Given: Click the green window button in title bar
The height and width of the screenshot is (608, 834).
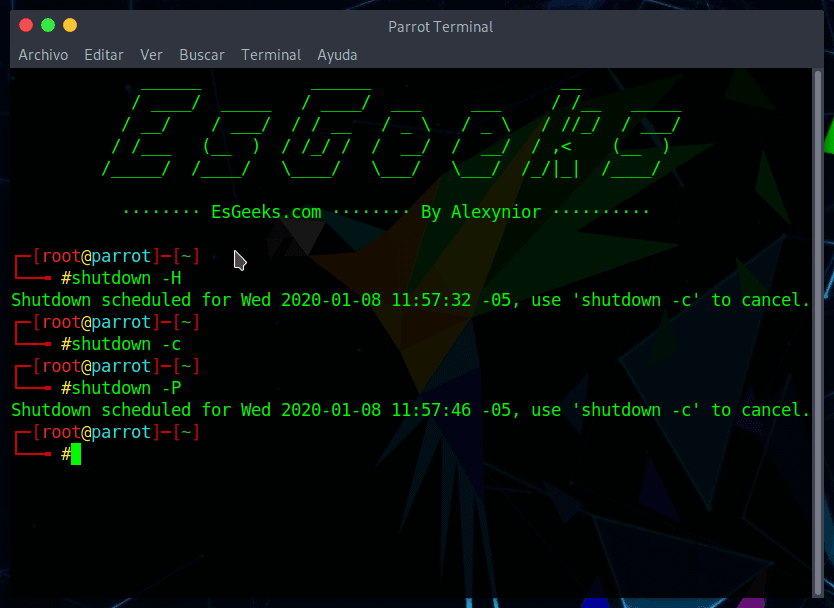Looking at the screenshot, I should click(47, 25).
